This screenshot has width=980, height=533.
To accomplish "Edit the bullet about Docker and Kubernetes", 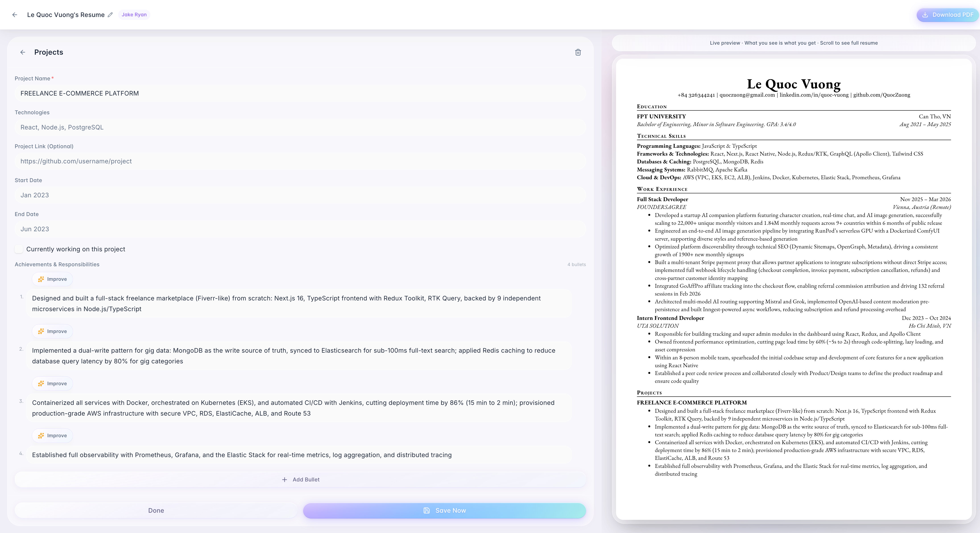I will (299, 408).
